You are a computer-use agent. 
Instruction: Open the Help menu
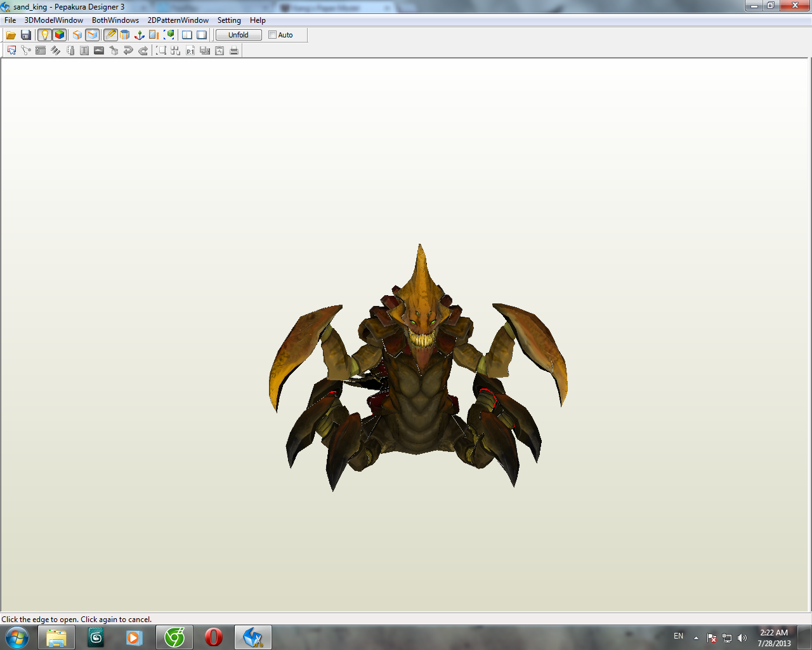[258, 20]
